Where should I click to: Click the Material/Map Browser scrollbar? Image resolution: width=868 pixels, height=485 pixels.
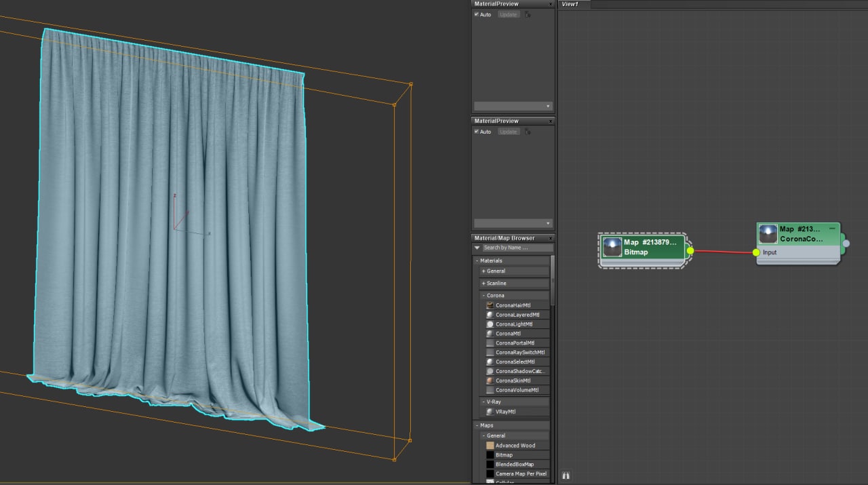[553, 280]
